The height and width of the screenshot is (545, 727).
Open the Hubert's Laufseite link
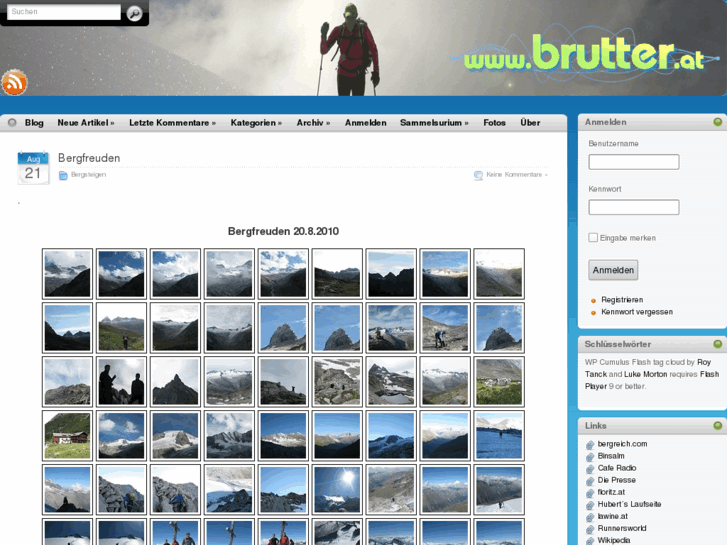629,504
